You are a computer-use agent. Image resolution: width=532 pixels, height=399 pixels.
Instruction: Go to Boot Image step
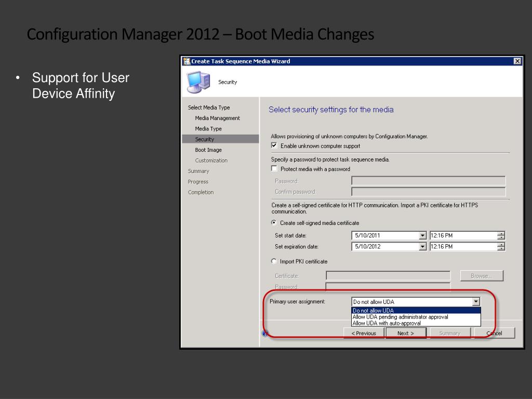click(208, 150)
